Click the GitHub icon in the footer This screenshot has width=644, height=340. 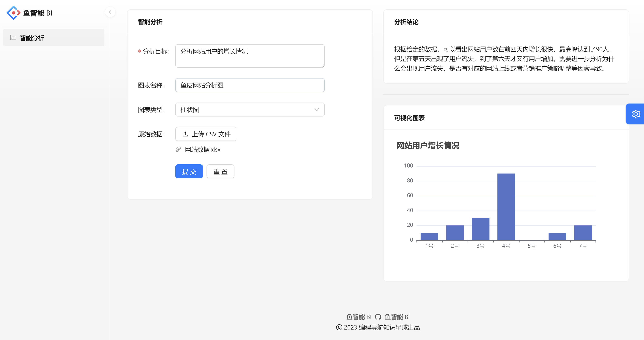(x=378, y=317)
